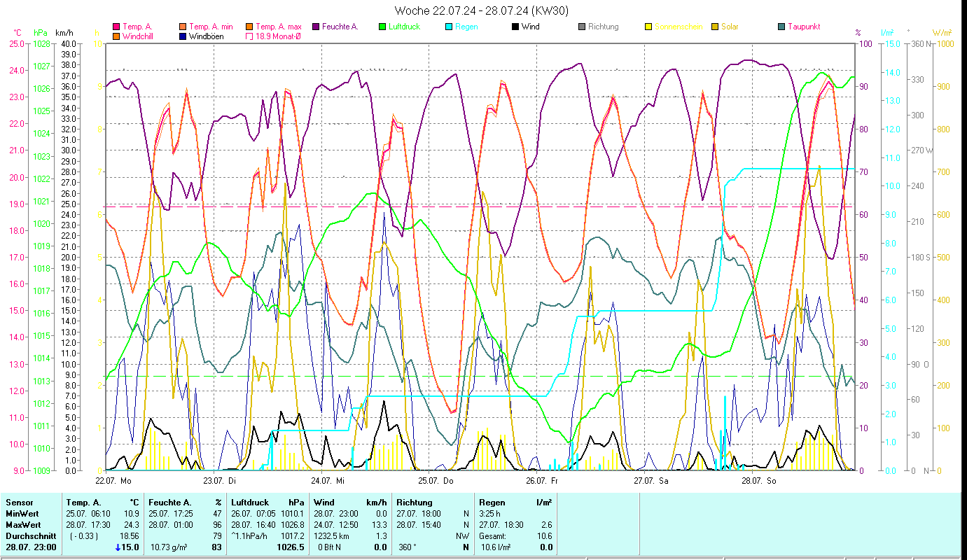Click the "MinWert" row label
Screen dimensions: 967x560
pos(22,514)
